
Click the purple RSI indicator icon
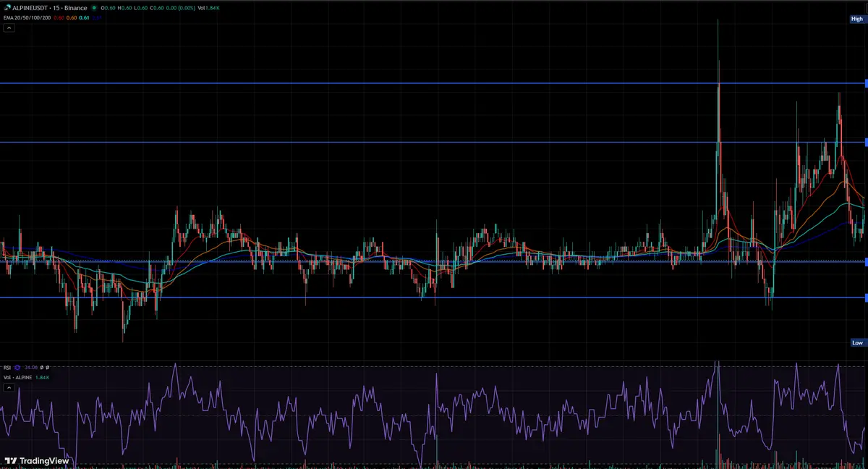(18, 367)
